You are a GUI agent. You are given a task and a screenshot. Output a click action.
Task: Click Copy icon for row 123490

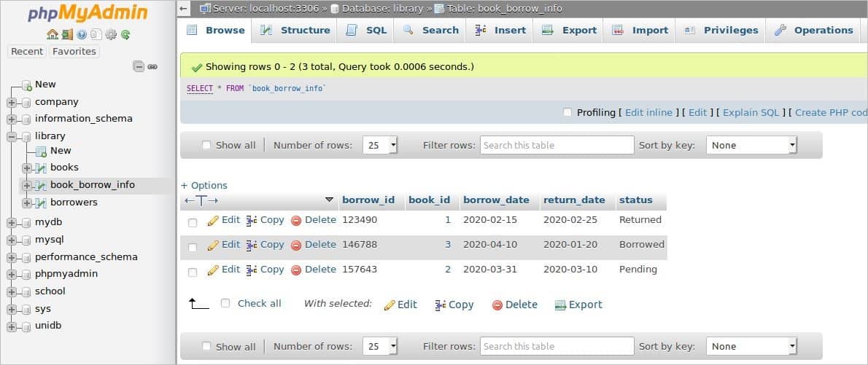point(252,220)
